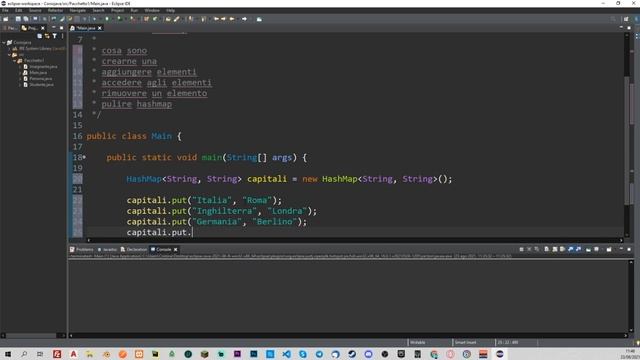Select Studente.java in the project tree
The image size is (640, 360).
[41, 84]
